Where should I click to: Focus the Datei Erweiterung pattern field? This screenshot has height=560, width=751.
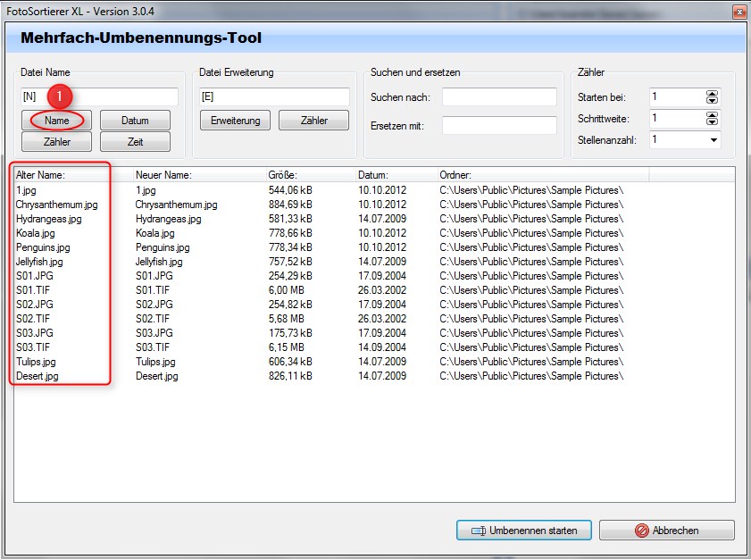point(274,96)
